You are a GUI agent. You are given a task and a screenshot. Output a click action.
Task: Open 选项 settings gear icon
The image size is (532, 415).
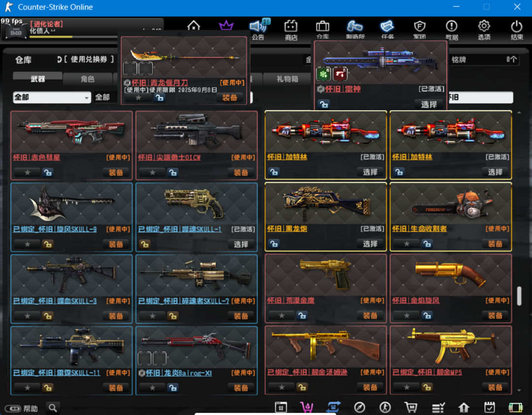[484, 30]
